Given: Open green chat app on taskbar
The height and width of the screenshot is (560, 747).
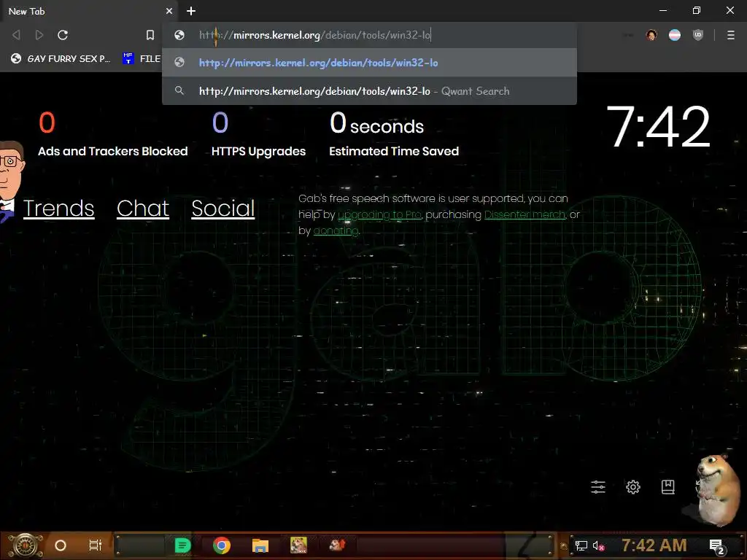Looking at the screenshot, I should pos(182,545).
